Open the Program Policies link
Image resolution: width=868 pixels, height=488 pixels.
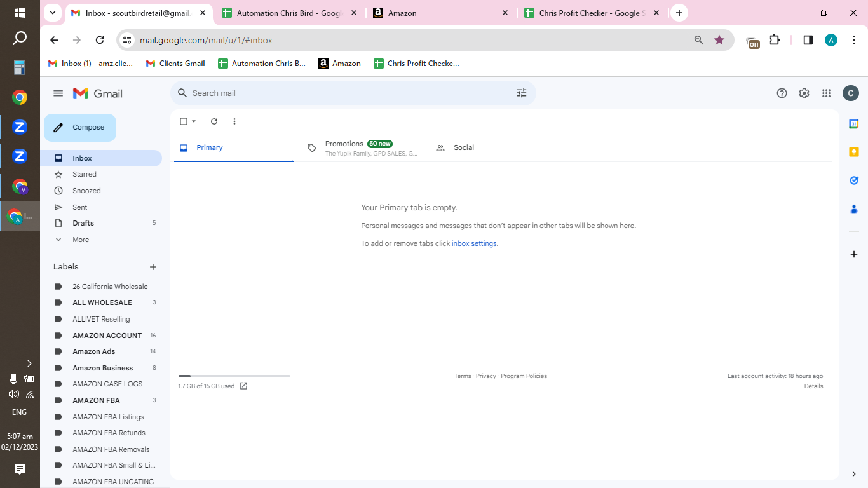pyautogui.click(x=524, y=376)
